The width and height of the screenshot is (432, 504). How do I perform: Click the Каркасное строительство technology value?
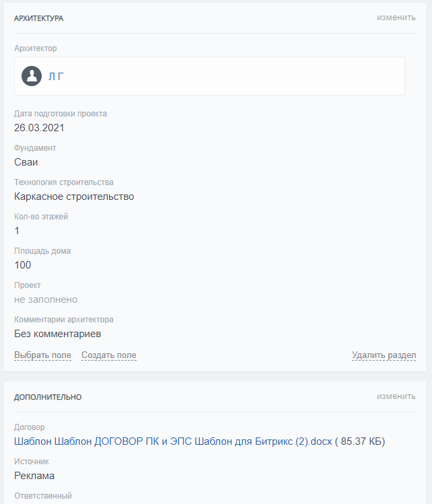click(74, 196)
